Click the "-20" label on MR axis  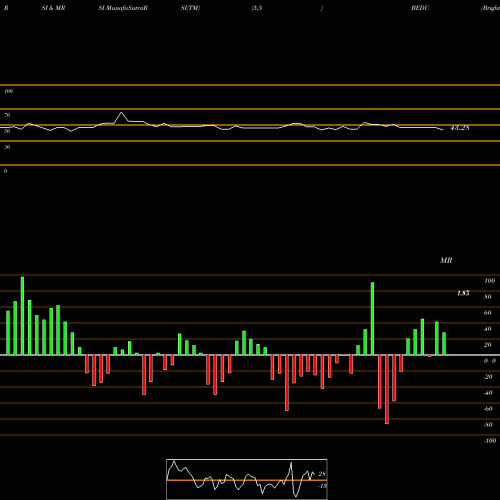click(x=488, y=377)
